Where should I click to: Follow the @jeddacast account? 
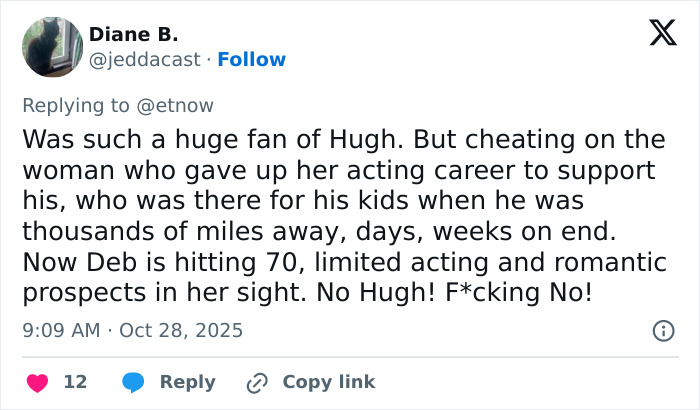(x=251, y=60)
